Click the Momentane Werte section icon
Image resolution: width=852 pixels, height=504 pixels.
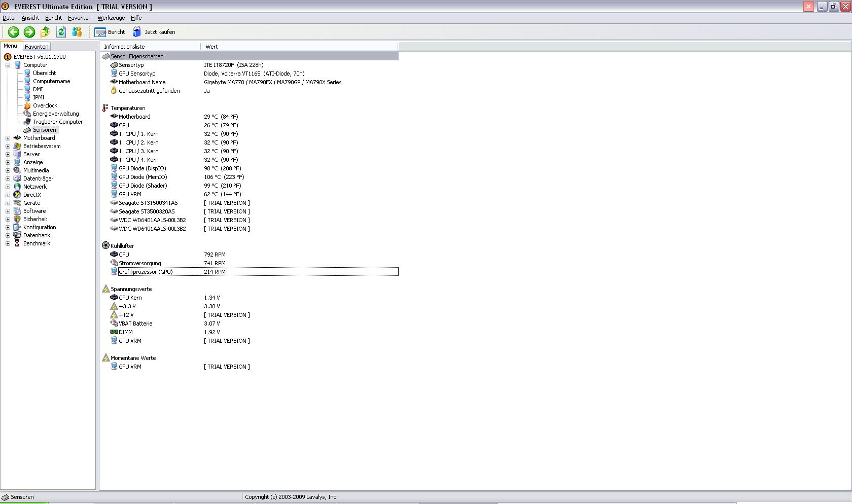105,358
